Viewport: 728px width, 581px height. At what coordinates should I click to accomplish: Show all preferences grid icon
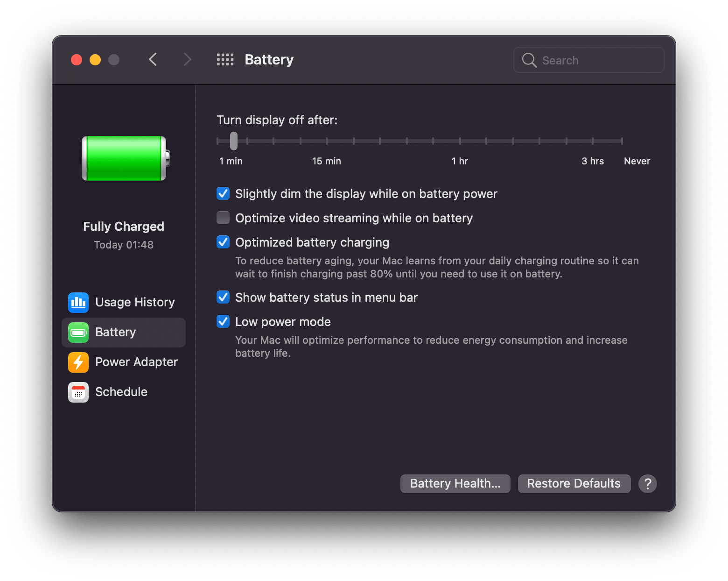(225, 60)
